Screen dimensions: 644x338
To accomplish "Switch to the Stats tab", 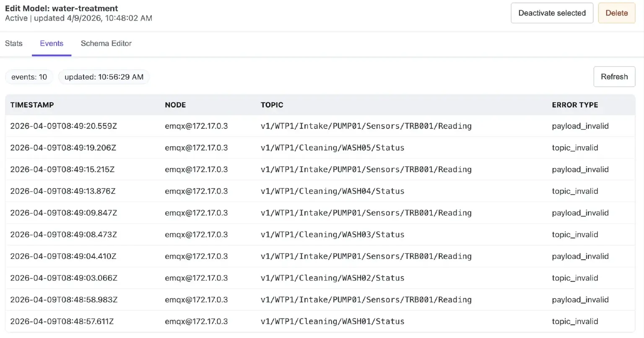I will tap(14, 44).
